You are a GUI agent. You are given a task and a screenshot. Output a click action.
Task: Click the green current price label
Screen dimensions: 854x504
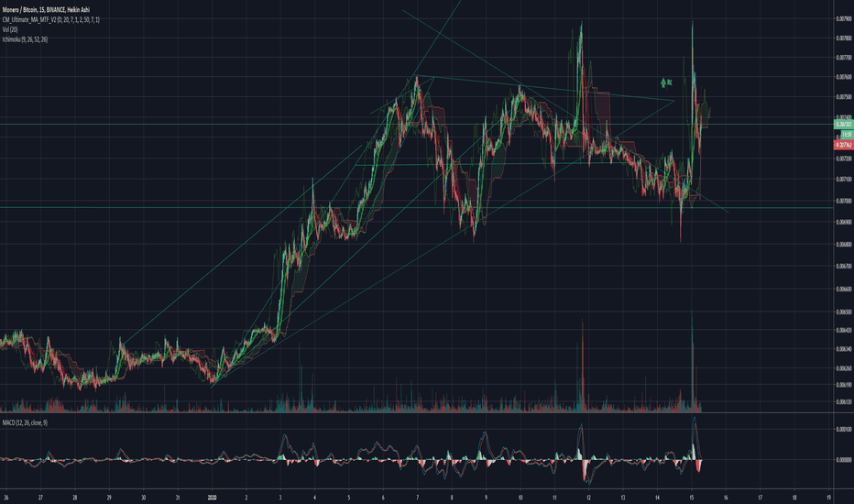tap(843, 125)
